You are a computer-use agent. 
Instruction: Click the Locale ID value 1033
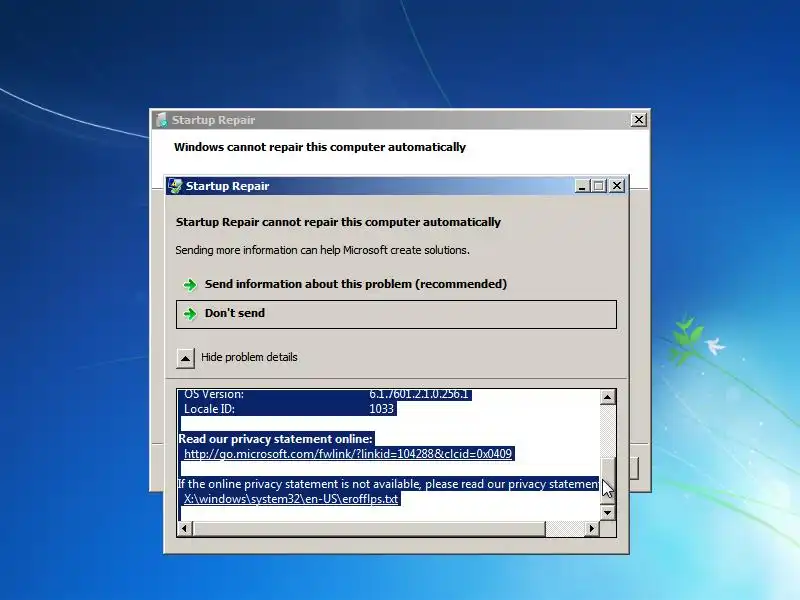pos(382,409)
